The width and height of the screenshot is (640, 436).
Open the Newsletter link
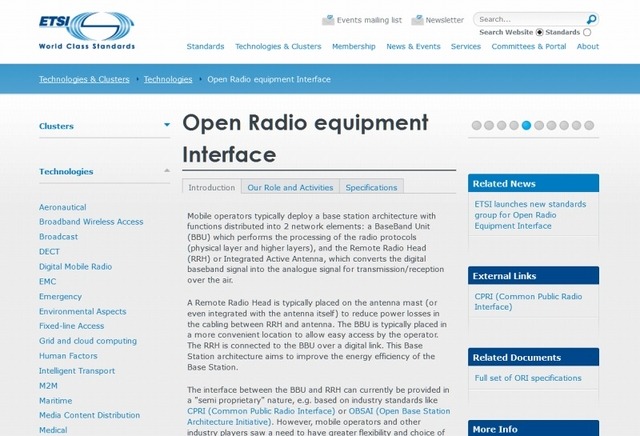click(444, 20)
